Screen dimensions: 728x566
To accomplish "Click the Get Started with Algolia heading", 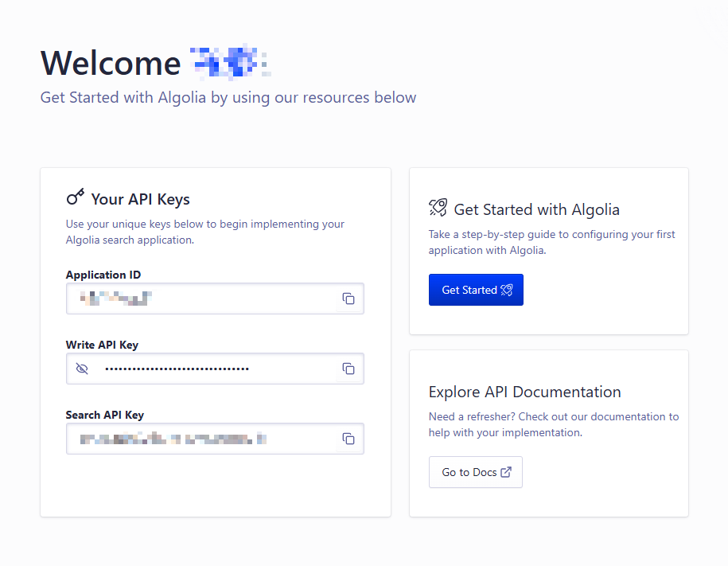I will click(x=537, y=209).
